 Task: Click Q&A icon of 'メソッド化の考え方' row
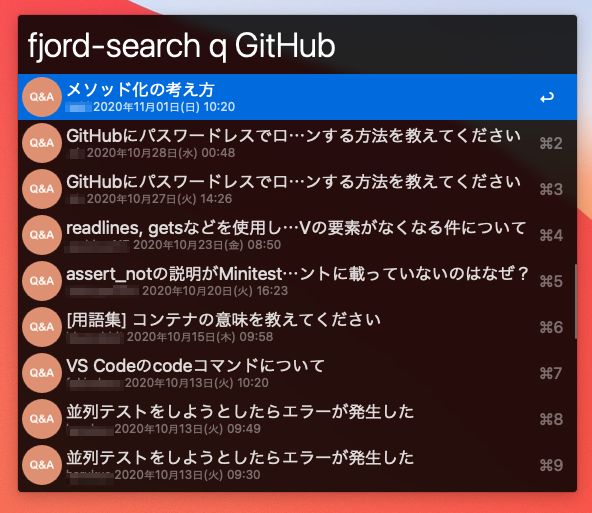click(x=42, y=97)
